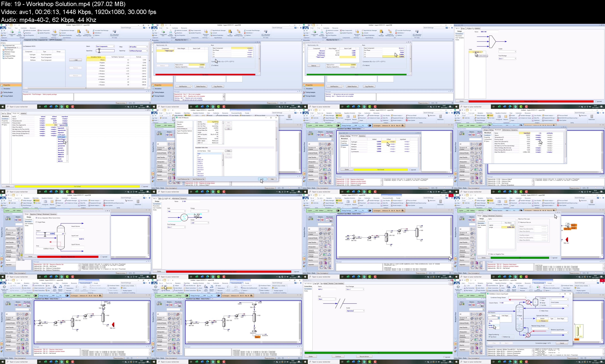Open 'All Families' Filter dropdown in Component List View
The image size is (605, 364).
[138, 47]
